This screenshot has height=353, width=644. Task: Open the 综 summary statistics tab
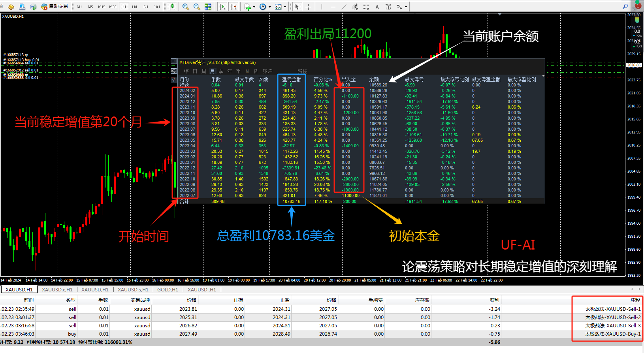(186, 71)
